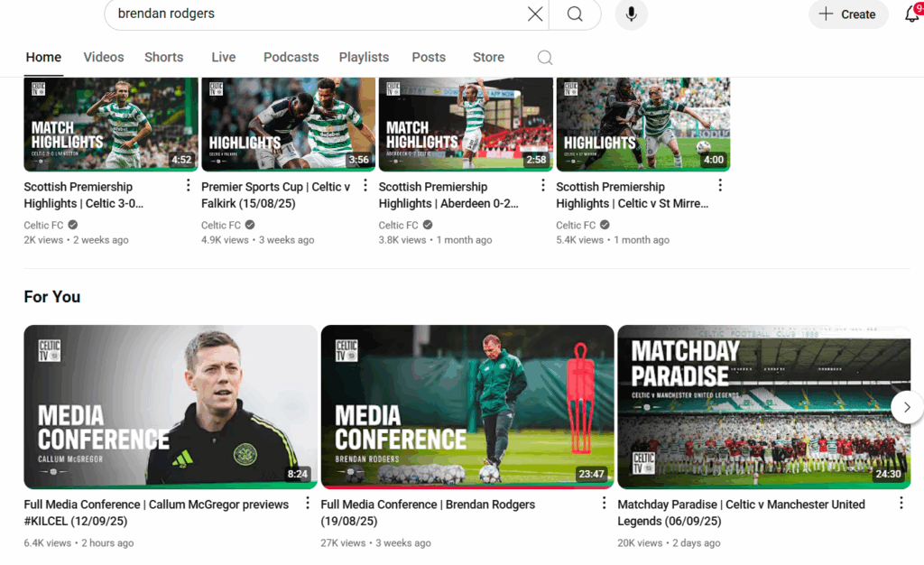This screenshot has width=924, height=565.
Task: Click '4.9K views • 3 weeks ago' text
Action: (257, 240)
